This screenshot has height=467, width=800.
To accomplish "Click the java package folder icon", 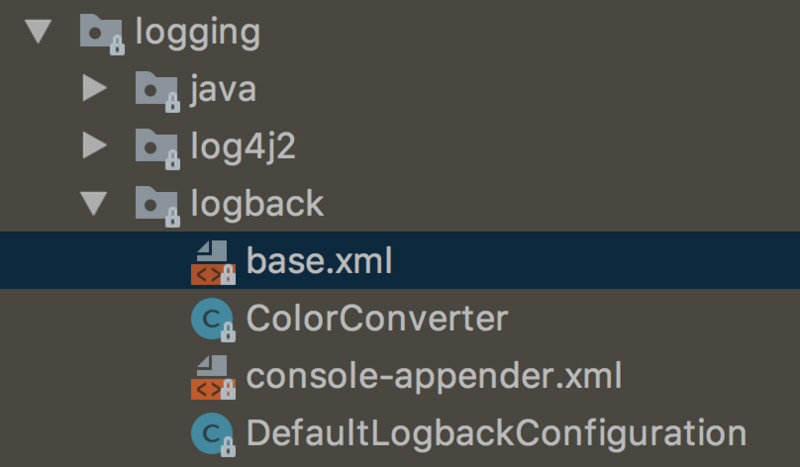I will [x=156, y=90].
